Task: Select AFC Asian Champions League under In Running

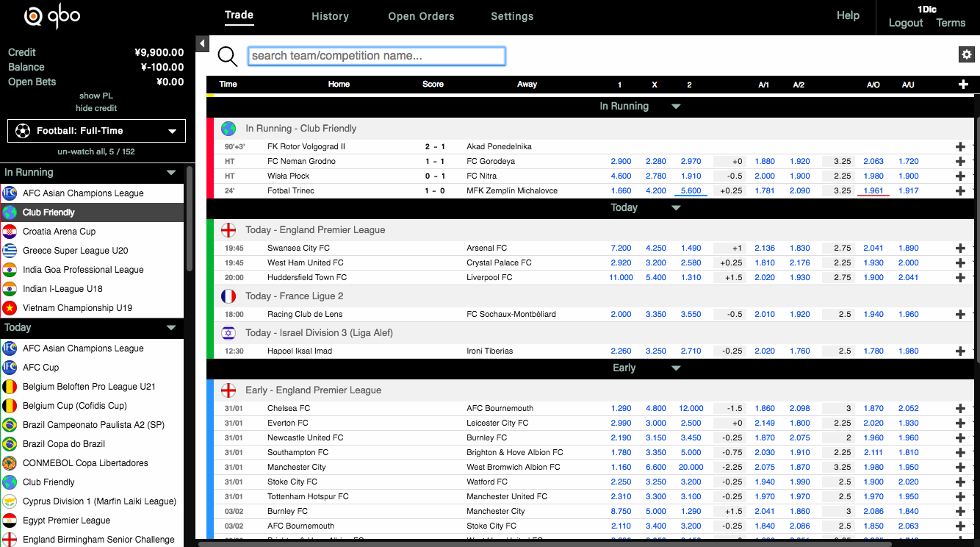Action: (x=92, y=193)
